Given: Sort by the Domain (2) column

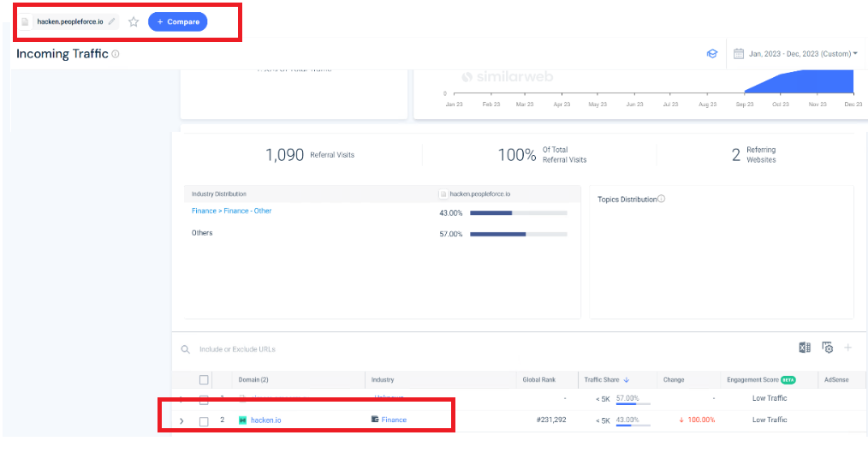Looking at the screenshot, I should (x=253, y=380).
